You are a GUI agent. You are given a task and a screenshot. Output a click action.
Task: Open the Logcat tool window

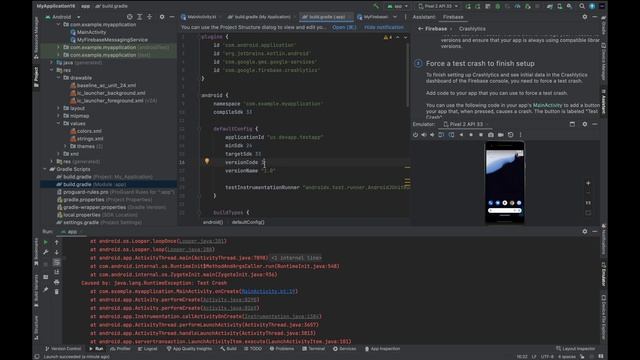(x=148, y=349)
